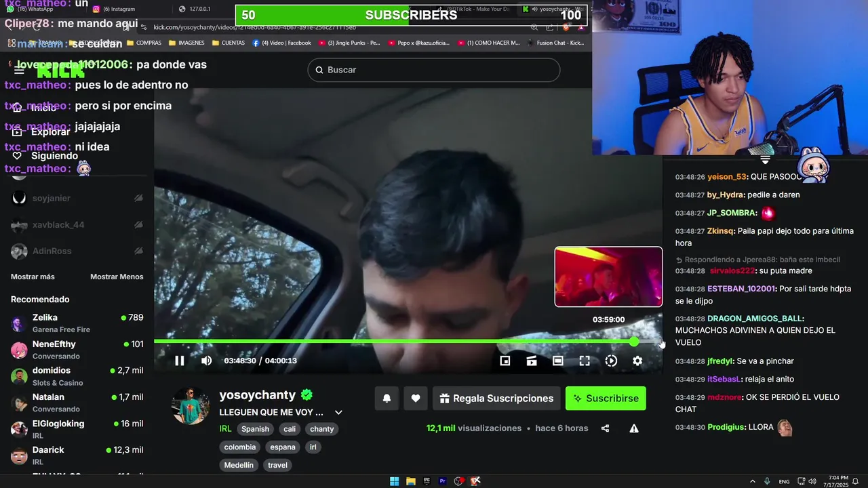Show hidden system tray icons

pos(752,481)
